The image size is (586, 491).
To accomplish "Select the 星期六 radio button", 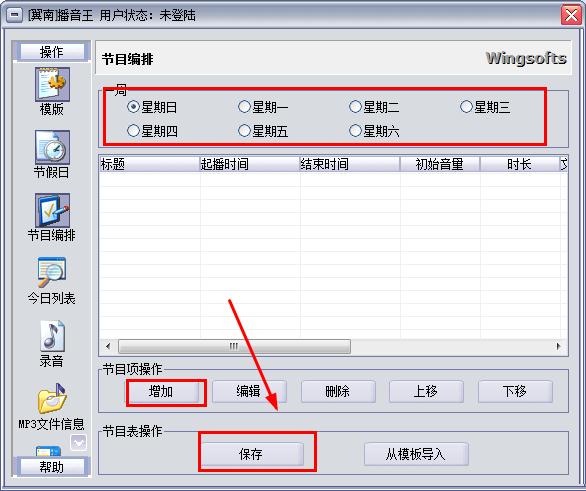I will pyautogui.click(x=374, y=131).
